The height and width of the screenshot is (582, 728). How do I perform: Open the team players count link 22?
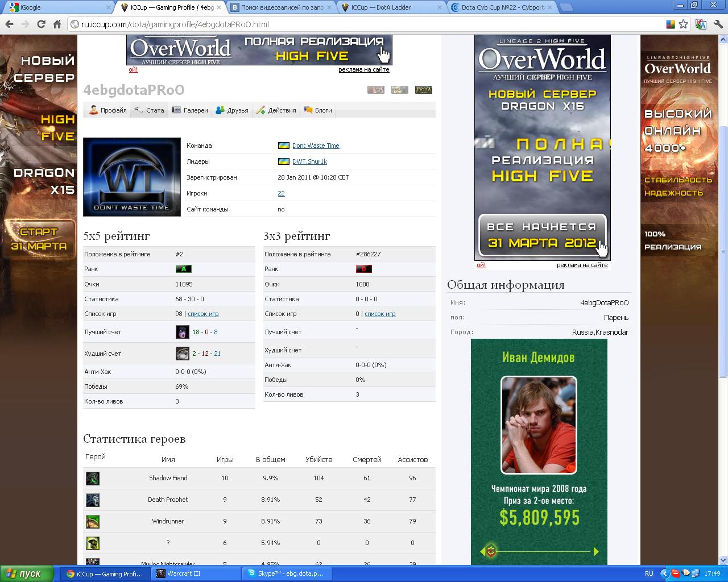point(281,193)
